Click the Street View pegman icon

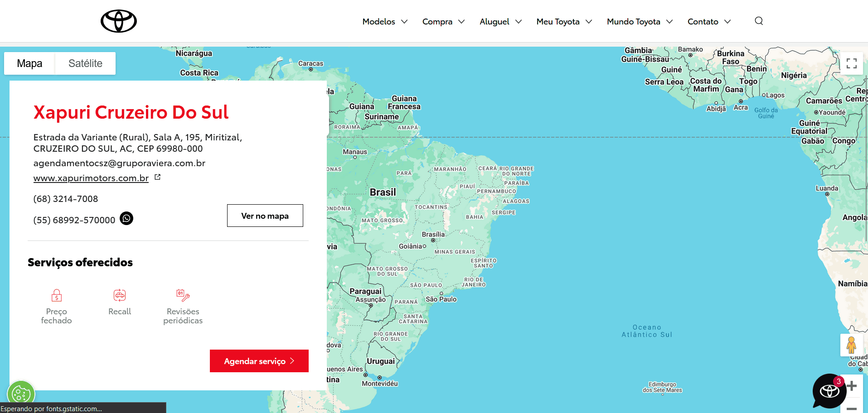(851, 346)
